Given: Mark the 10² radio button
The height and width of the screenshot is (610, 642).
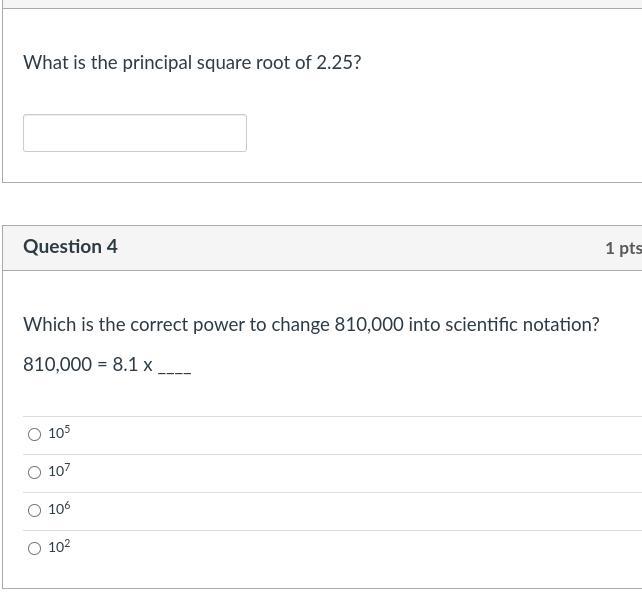Looking at the screenshot, I should (35, 548).
